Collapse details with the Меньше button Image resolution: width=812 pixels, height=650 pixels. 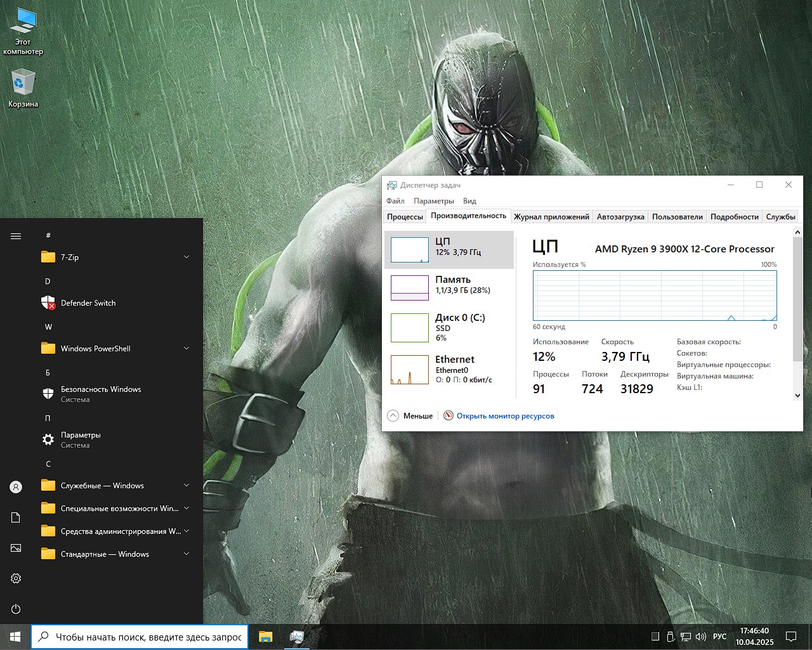[410, 416]
